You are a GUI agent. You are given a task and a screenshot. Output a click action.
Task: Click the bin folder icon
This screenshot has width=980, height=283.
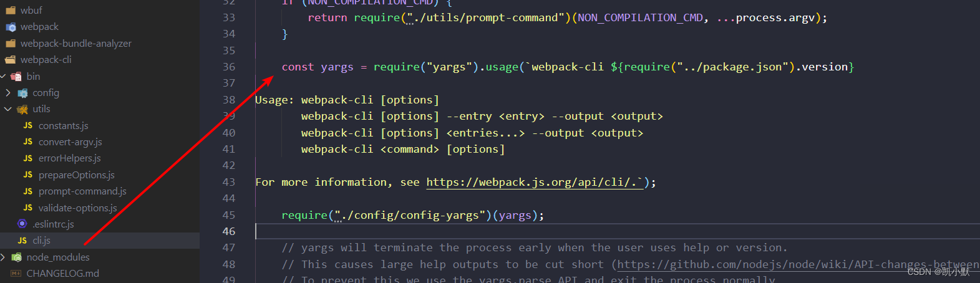click(16, 76)
